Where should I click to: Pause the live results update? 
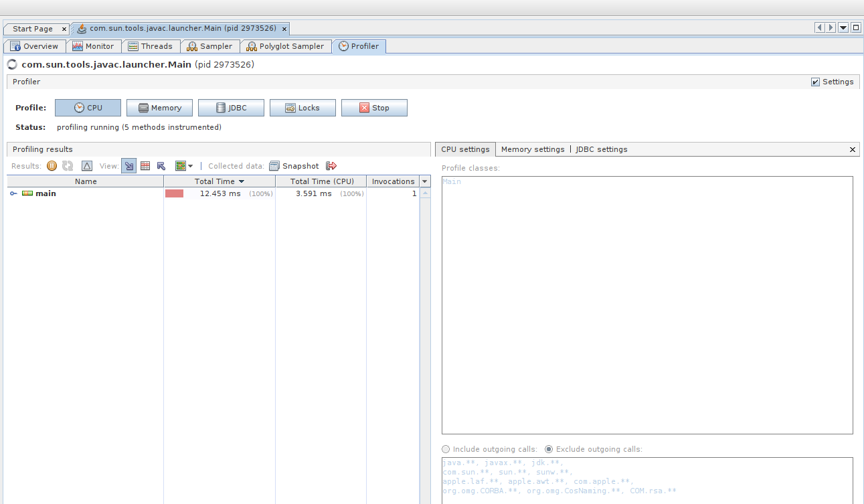pyautogui.click(x=52, y=166)
